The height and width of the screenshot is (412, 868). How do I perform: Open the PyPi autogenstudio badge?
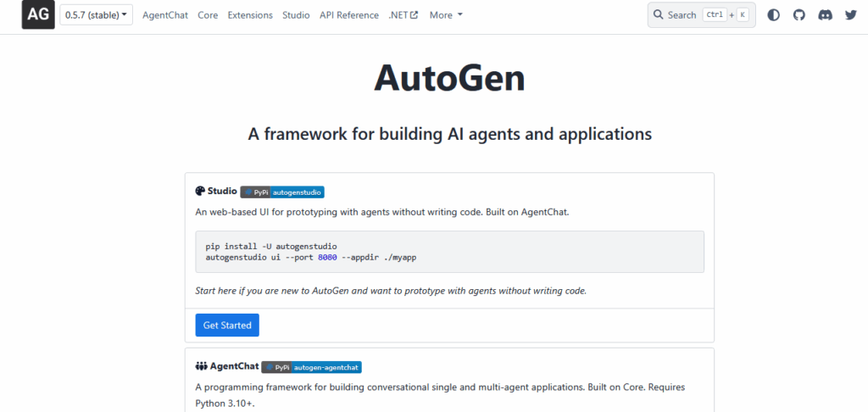pos(282,192)
